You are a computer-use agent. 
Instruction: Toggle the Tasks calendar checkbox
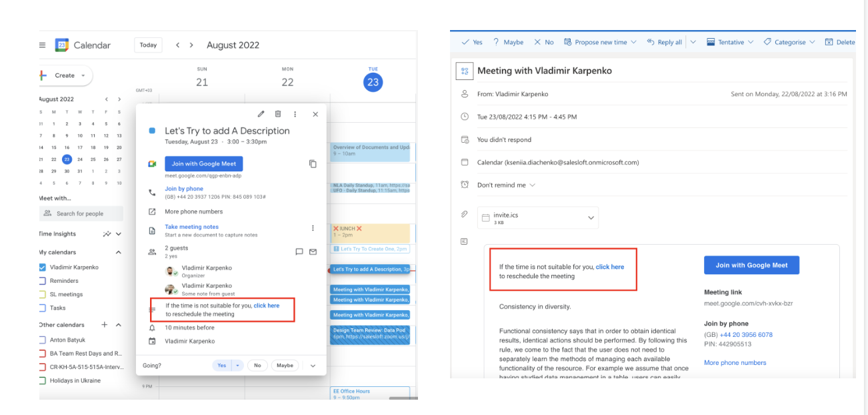click(43, 308)
